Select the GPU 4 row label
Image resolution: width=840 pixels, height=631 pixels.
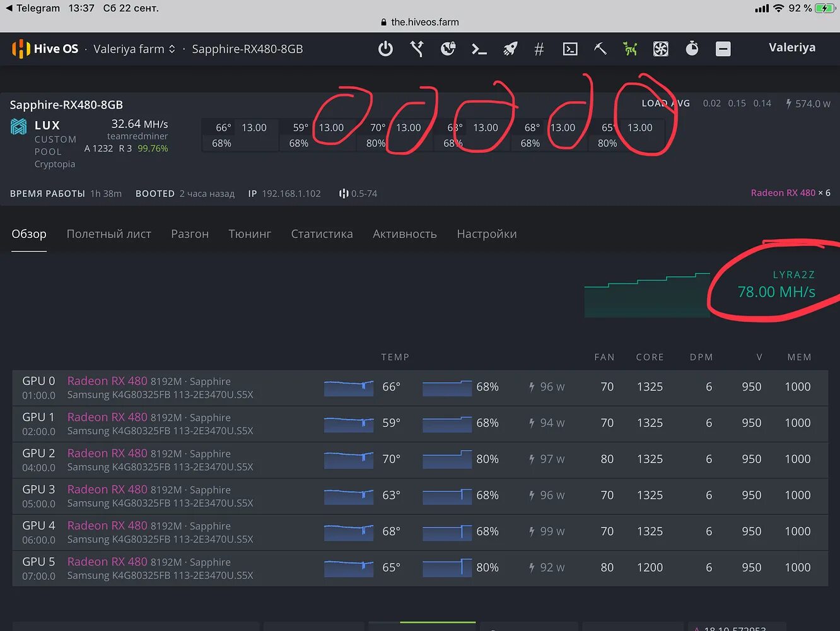tap(38, 525)
